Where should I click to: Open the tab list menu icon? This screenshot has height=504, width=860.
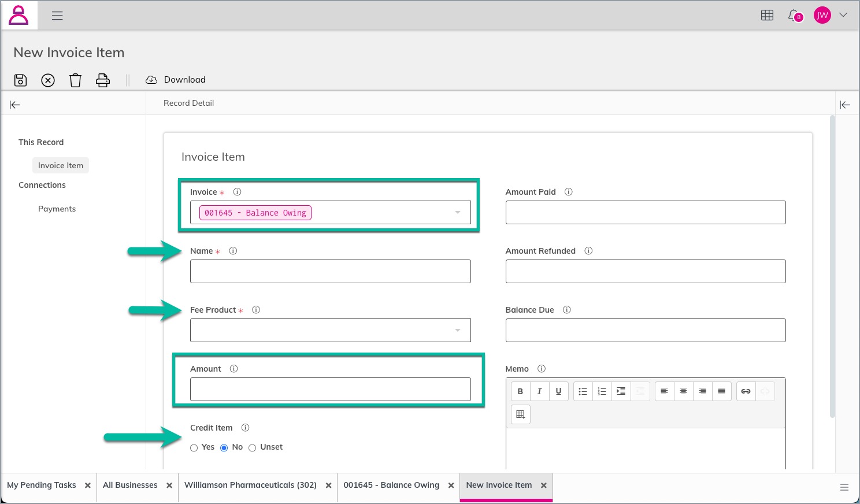(844, 487)
